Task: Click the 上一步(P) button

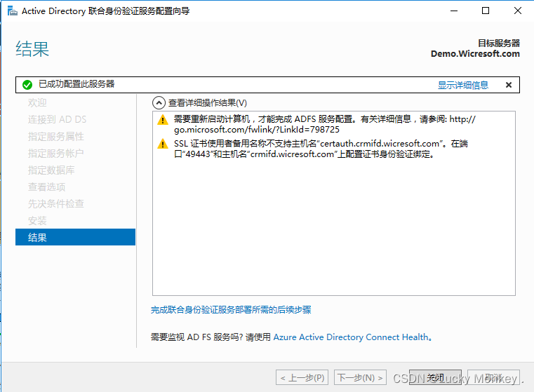Action: tap(302, 377)
